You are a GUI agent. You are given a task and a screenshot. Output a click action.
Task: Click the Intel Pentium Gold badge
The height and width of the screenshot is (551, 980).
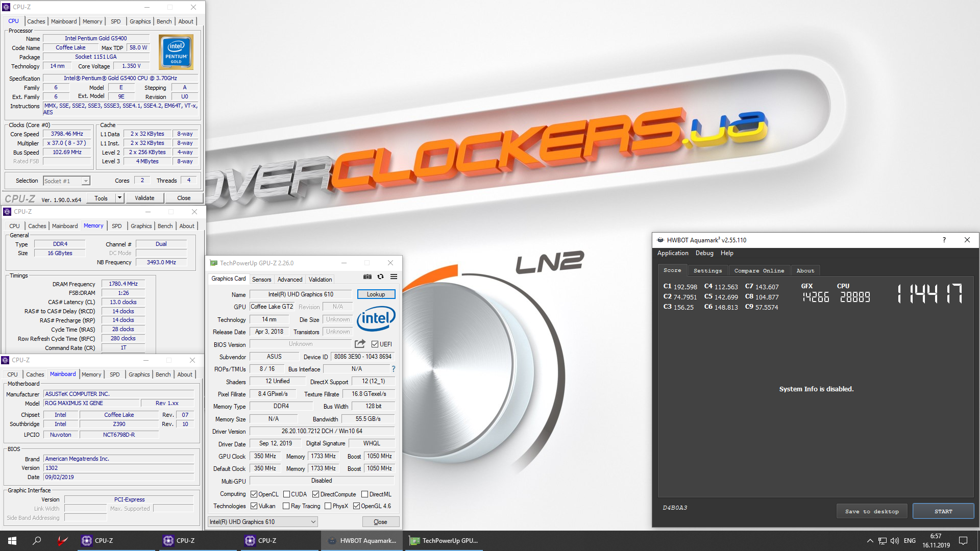click(x=176, y=52)
